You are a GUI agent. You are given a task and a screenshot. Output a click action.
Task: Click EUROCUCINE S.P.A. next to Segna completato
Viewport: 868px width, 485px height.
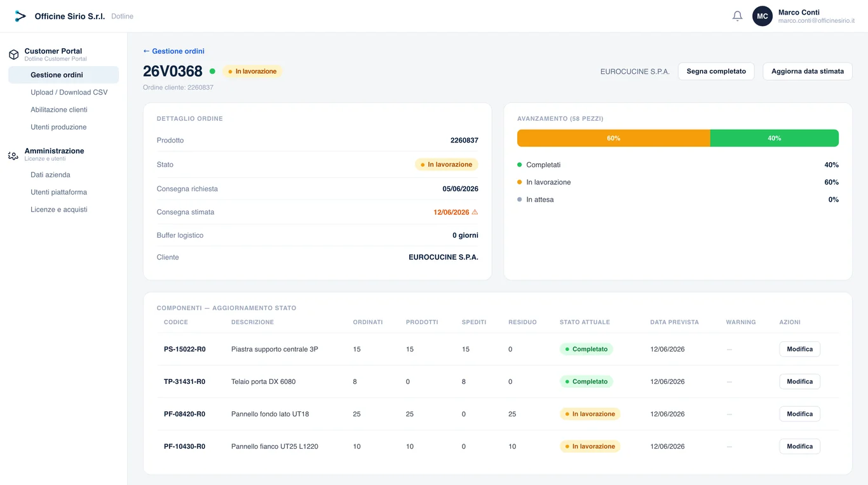pyautogui.click(x=635, y=72)
